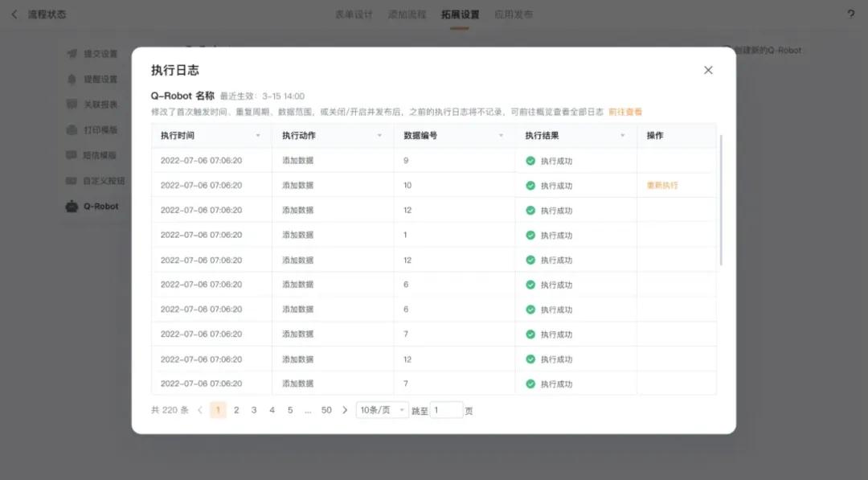
Task: Select the 提醒设置 bell icon
Action: 72,79
